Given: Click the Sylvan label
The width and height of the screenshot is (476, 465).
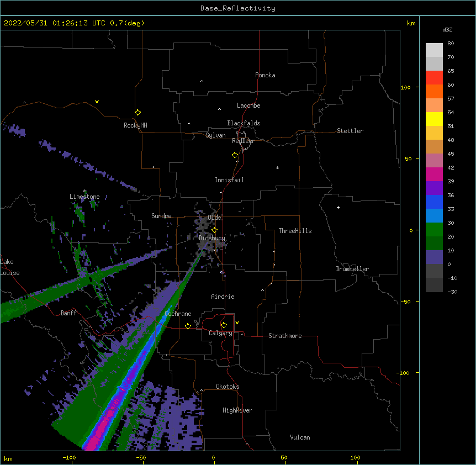Looking at the screenshot, I should (215, 135).
